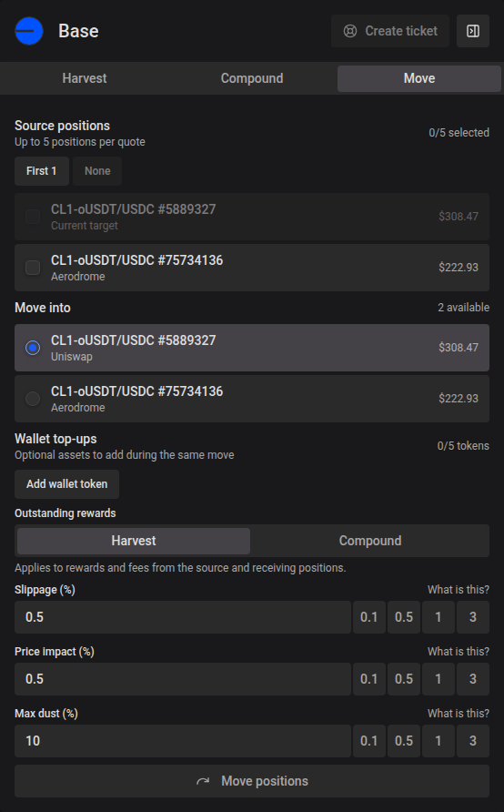
Task: Switch to the Compound tab
Action: click(x=252, y=78)
